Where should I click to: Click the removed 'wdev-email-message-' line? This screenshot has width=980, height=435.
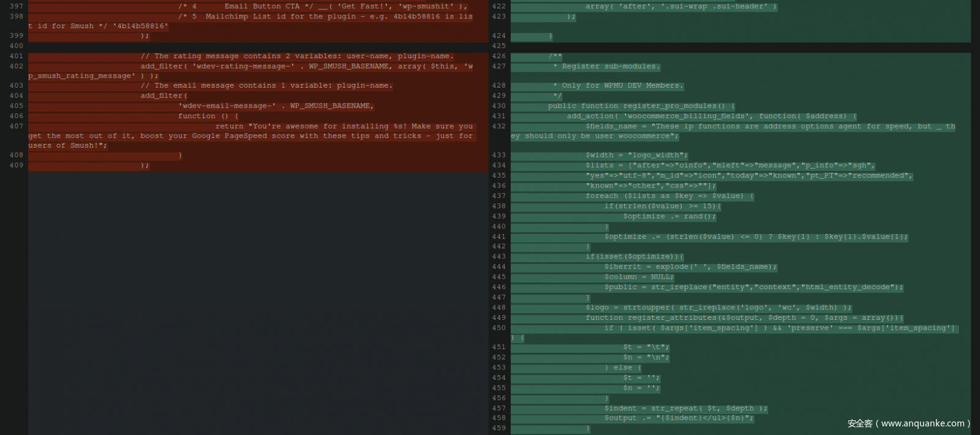click(x=275, y=106)
